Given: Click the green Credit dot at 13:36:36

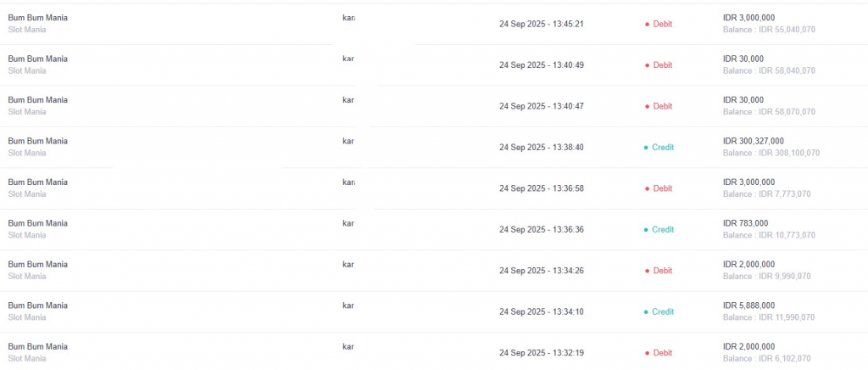Looking at the screenshot, I should coord(645,230).
